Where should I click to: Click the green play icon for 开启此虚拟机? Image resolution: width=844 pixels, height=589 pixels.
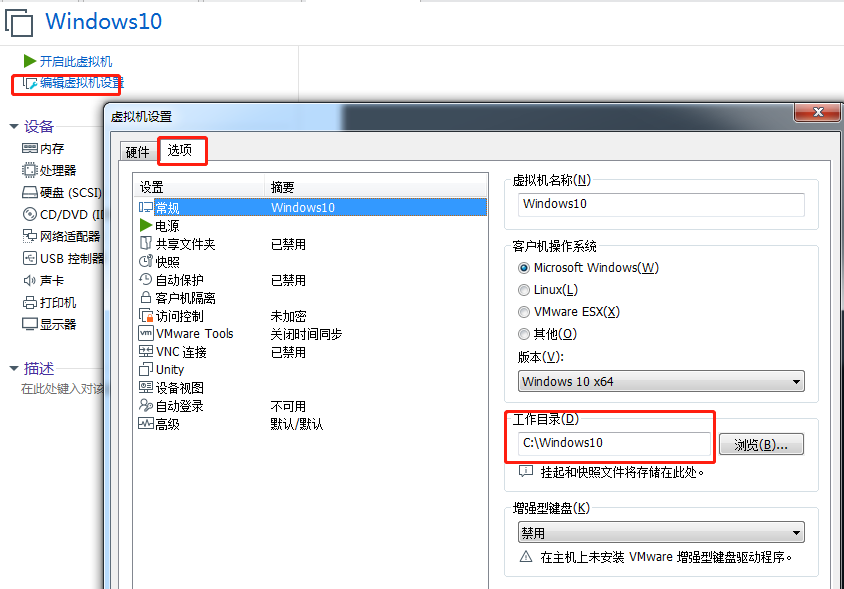click(30, 61)
